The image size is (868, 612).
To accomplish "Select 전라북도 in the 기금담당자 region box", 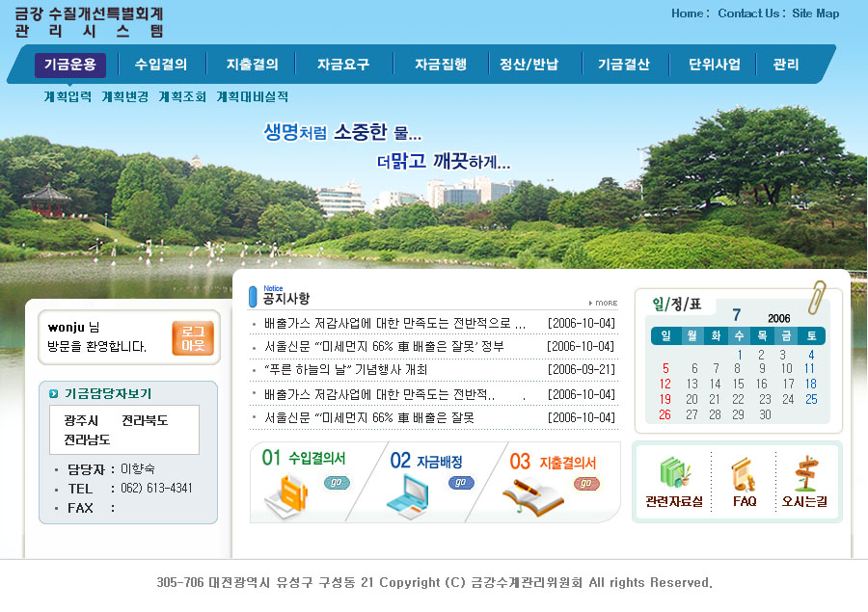I will click(x=145, y=420).
